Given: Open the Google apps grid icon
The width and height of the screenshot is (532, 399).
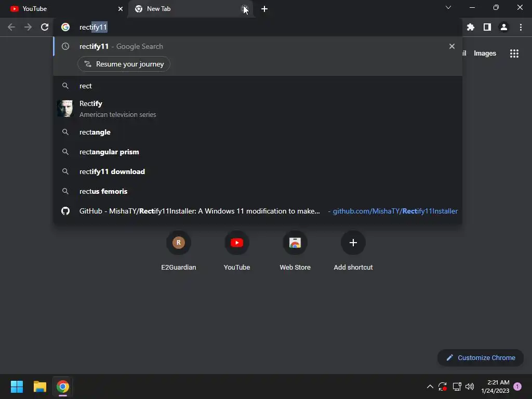Looking at the screenshot, I should click(x=514, y=54).
